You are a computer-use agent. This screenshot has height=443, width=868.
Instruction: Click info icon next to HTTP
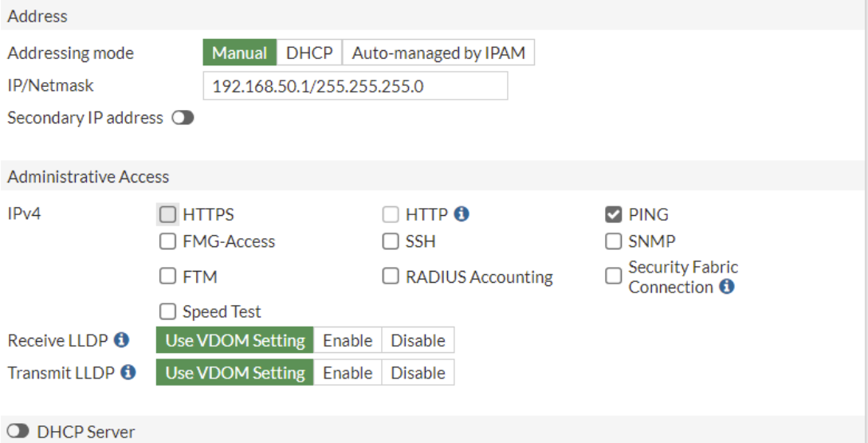click(461, 214)
